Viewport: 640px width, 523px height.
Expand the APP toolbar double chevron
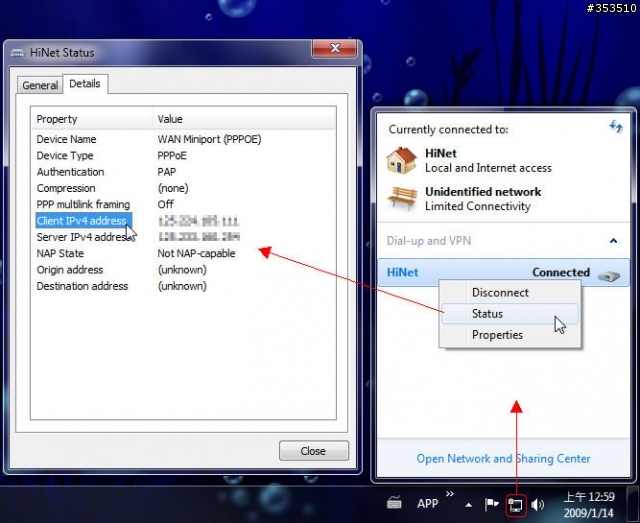450,494
